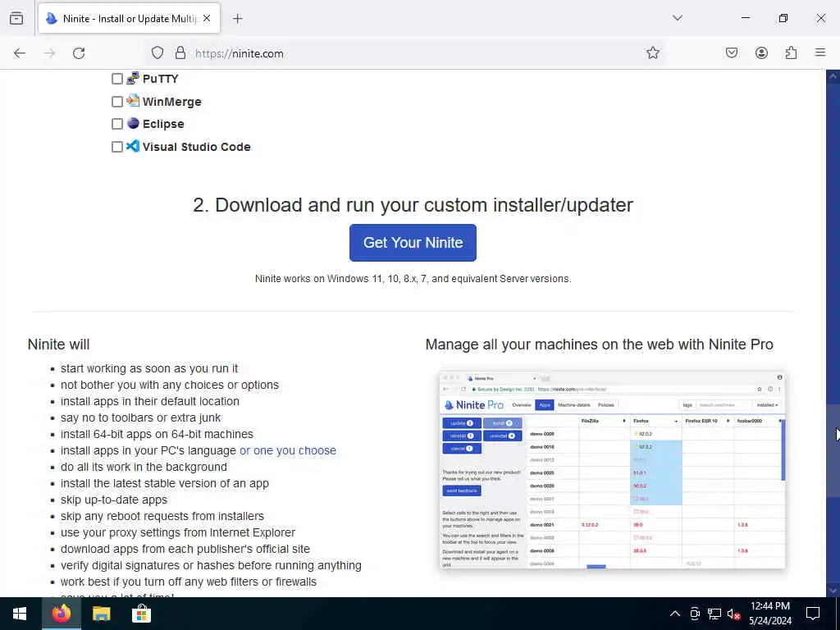Click the muted volume tray icon

point(733,614)
